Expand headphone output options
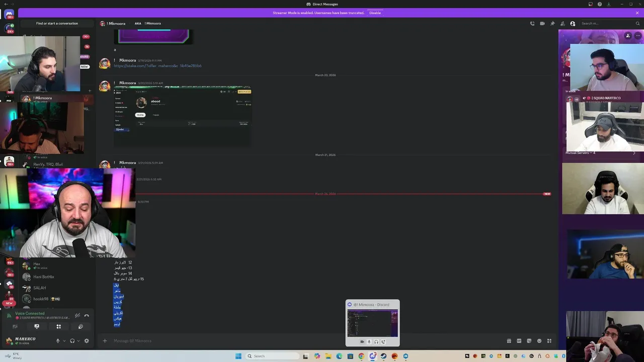The image size is (644, 362). click(x=78, y=341)
